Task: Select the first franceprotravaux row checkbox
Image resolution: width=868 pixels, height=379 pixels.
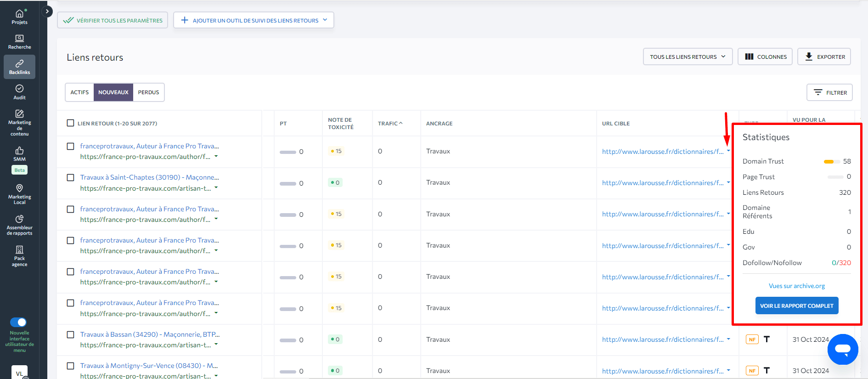Action: (x=70, y=146)
